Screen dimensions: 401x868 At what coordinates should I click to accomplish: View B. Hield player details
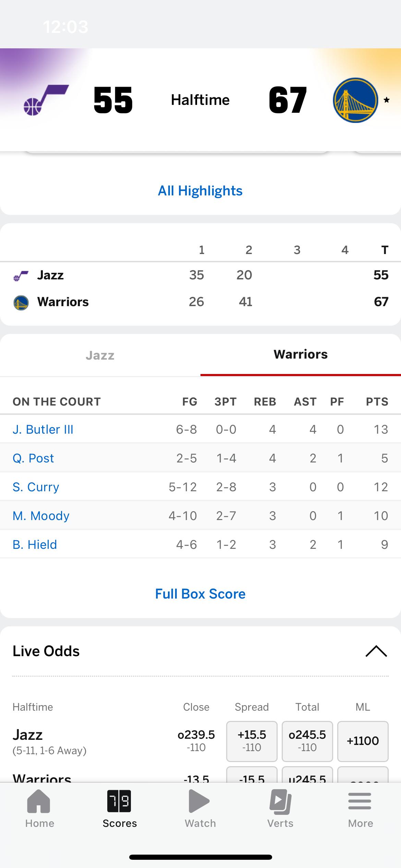click(35, 545)
